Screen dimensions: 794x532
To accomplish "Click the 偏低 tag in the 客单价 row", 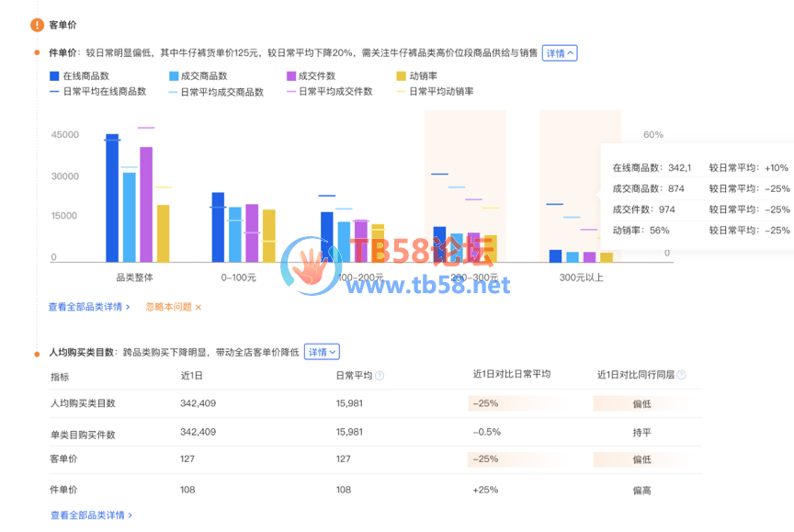I will [641, 459].
